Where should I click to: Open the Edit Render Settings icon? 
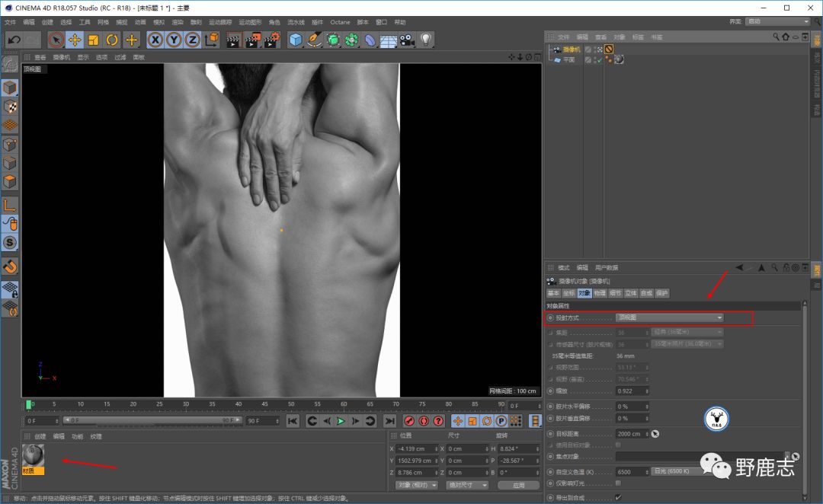272,40
